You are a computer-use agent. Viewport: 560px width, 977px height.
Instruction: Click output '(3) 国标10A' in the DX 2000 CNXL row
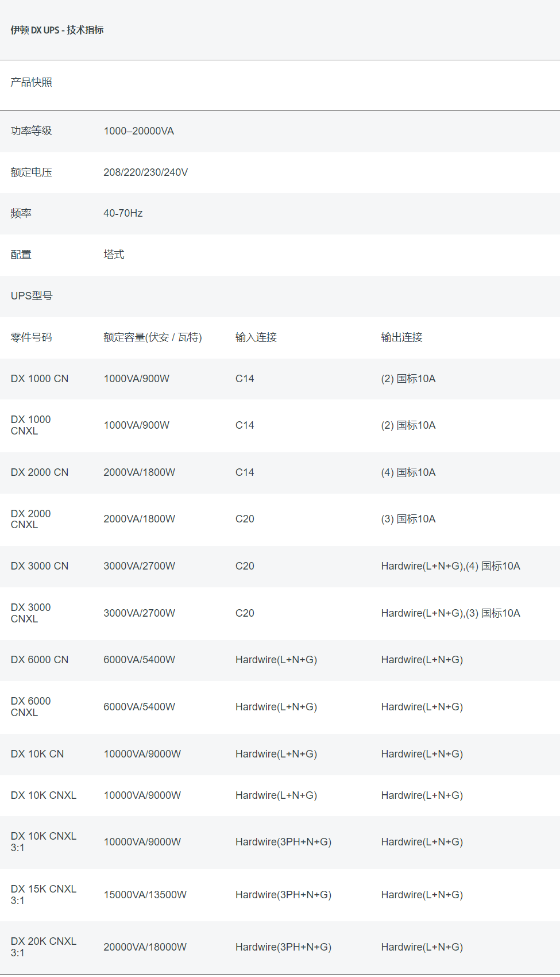[x=408, y=519]
